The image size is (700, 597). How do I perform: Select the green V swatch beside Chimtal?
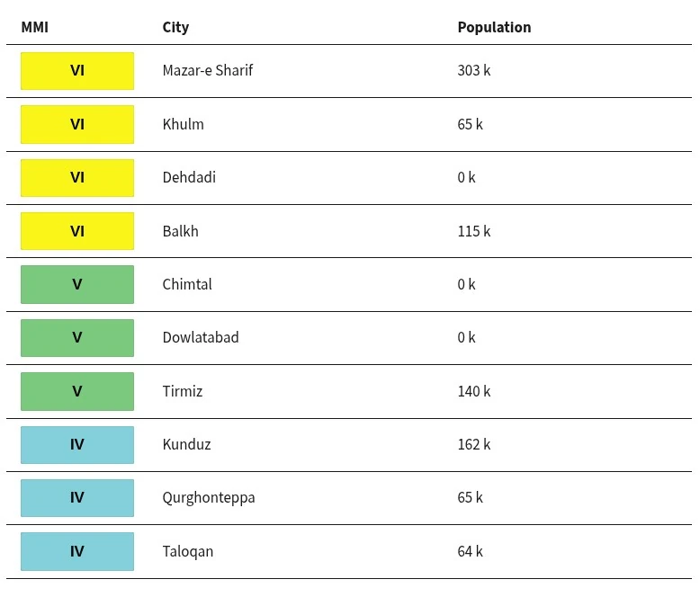pyautogui.click(x=77, y=285)
